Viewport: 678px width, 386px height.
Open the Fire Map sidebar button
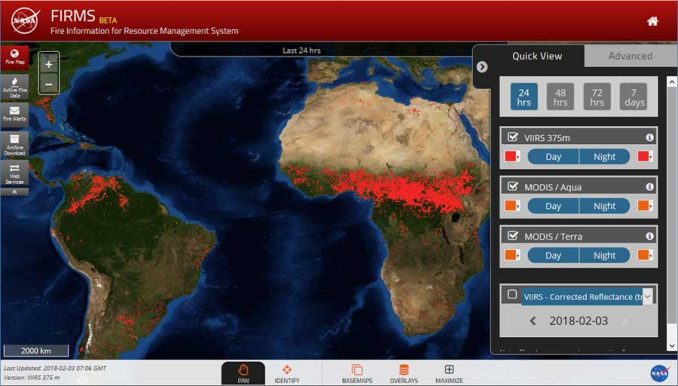click(x=15, y=57)
